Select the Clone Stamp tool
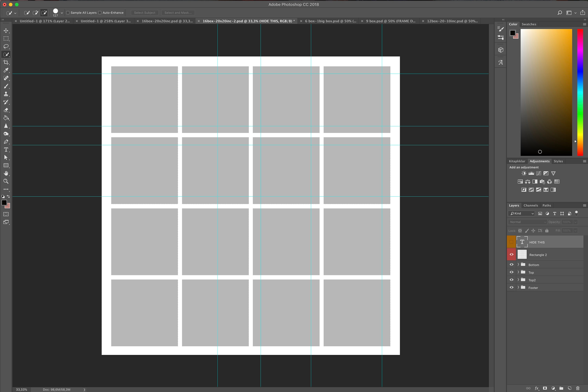Image resolution: width=588 pixels, height=392 pixels. (6, 94)
